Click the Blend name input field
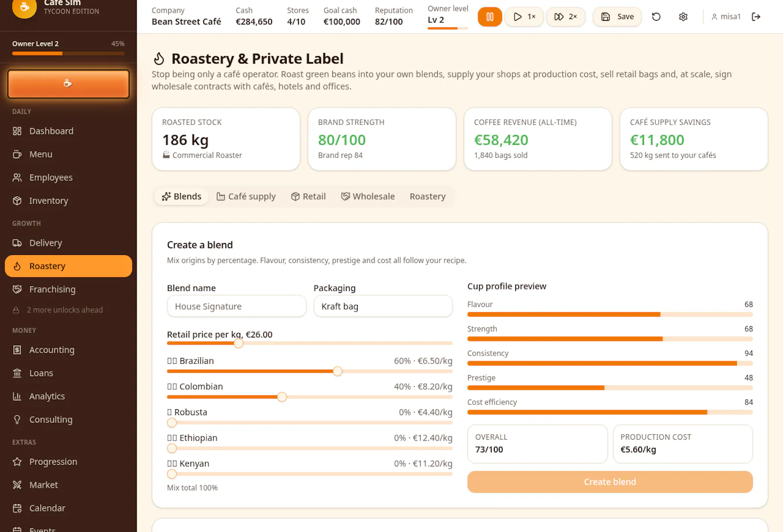Viewport: 783px width, 532px height. (236, 307)
